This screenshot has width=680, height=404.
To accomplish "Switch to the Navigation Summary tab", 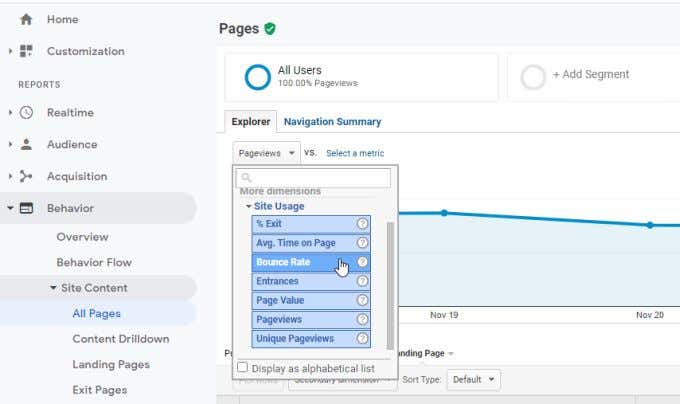I will (332, 122).
